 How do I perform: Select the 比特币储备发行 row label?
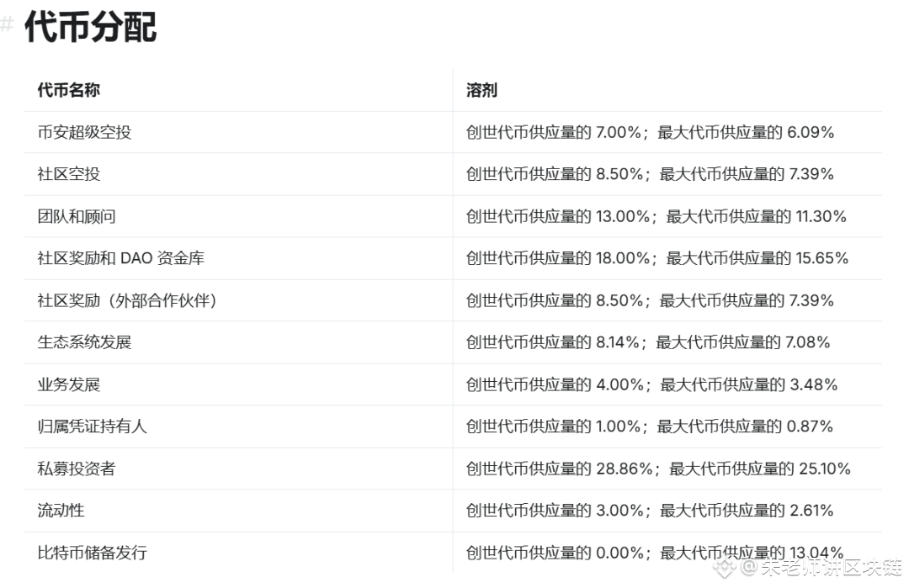93,552
